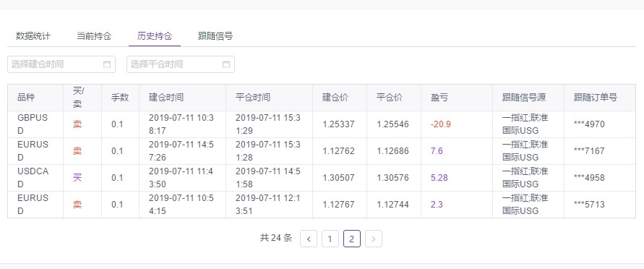Open calendar icon in 选择建仓时间 field

[107, 64]
